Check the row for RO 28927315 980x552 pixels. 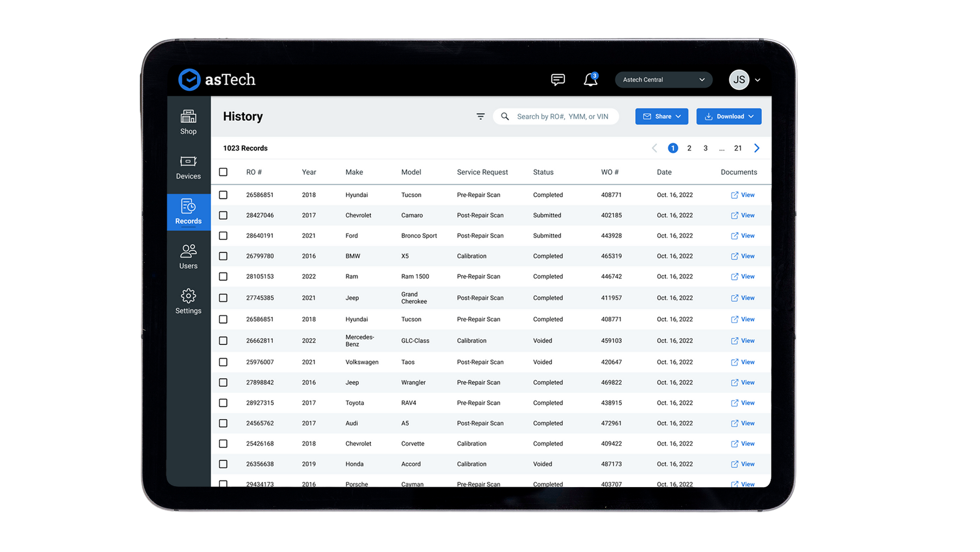(x=223, y=403)
